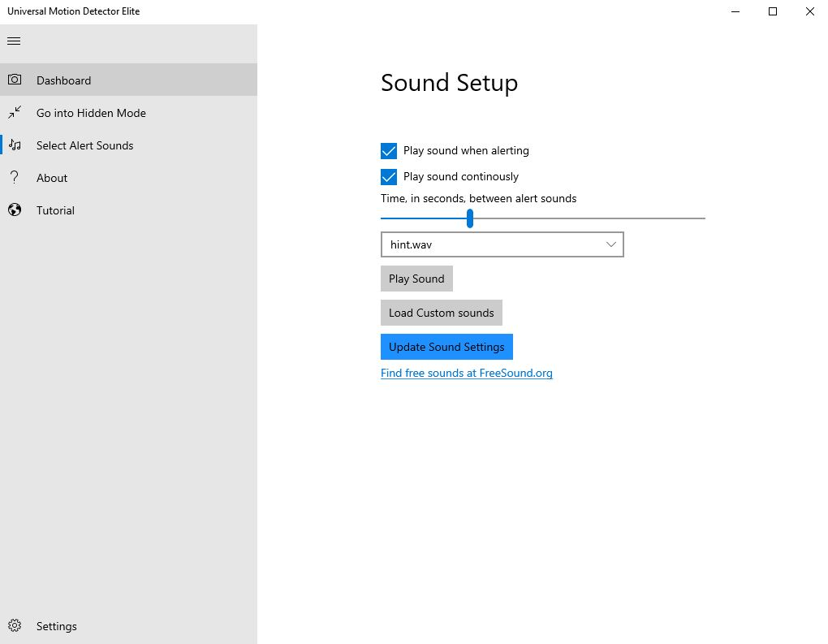Click the question mark About icon
The height and width of the screenshot is (644, 828).
click(x=15, y=178)
